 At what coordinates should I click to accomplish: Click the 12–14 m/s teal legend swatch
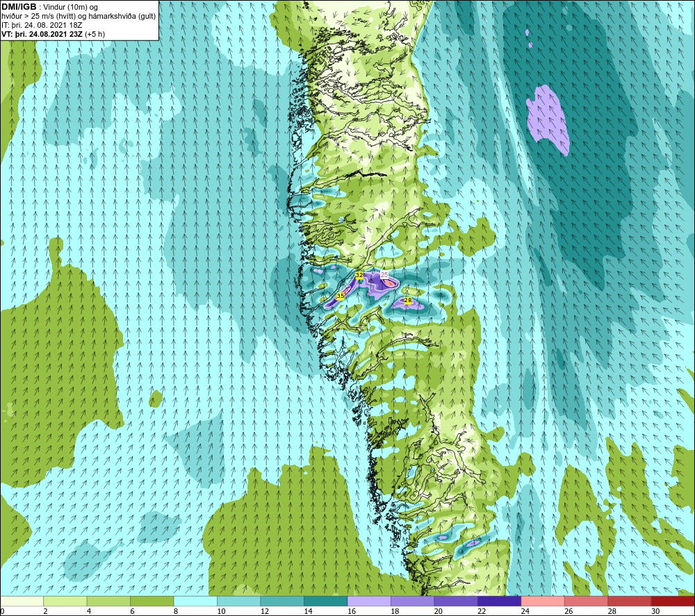click(x=282, y=601)
